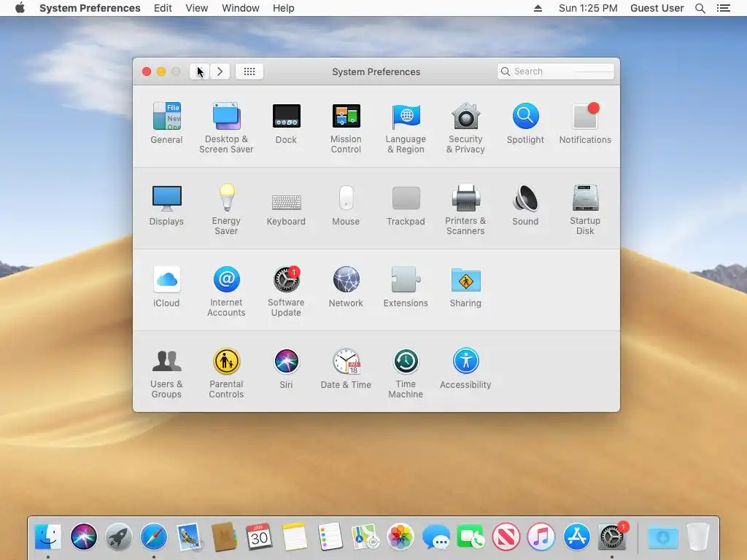Image resolution: width=747 pixels, height=560 pixels.
Task: Open Mail from the Dock
Action: tap(189, 536)
